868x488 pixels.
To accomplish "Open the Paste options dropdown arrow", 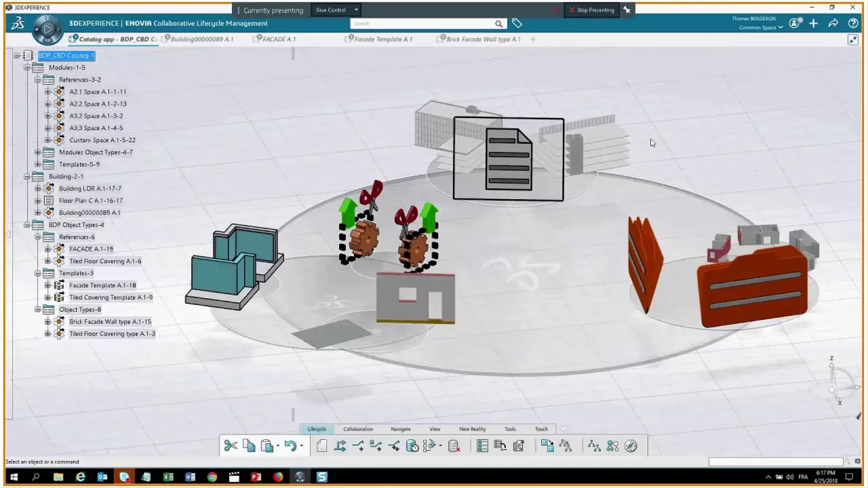I will (278, 446).
